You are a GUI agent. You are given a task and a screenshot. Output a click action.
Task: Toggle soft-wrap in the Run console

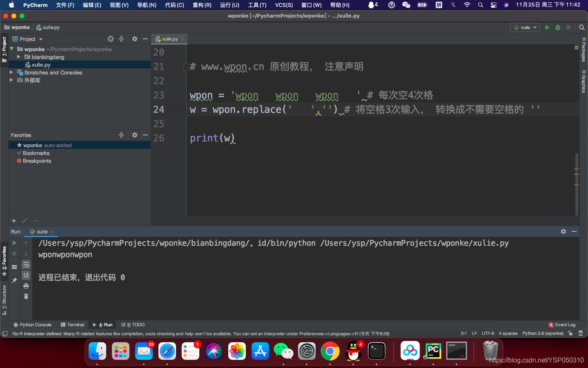[x=26, y=265]
